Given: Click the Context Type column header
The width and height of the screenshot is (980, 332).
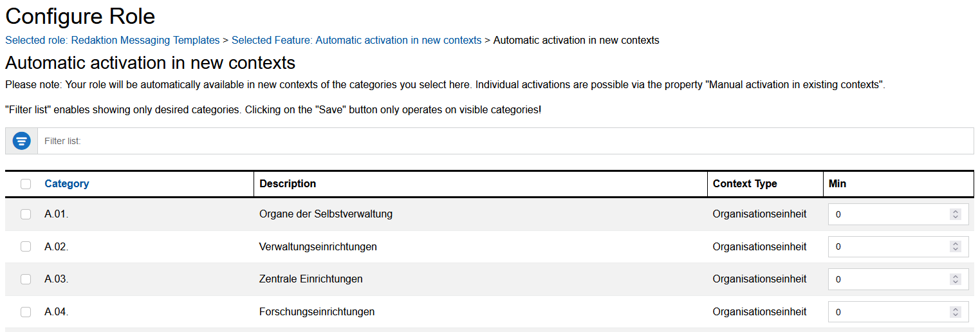Looking at the screenshot, I should pyautogui.click(x=744, y=184).
